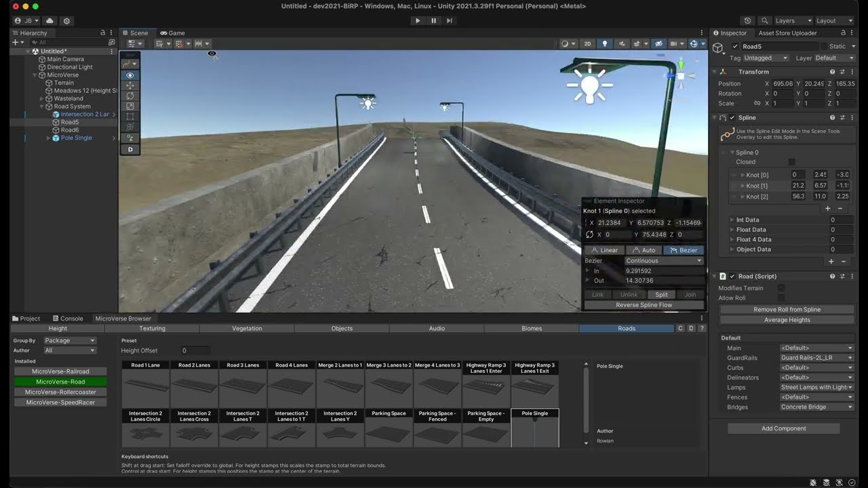The width and height of the screenshot is (868, 488).
Task: Open the Bridges Concrete Bridge dropdown
Action: coord(816,407)
